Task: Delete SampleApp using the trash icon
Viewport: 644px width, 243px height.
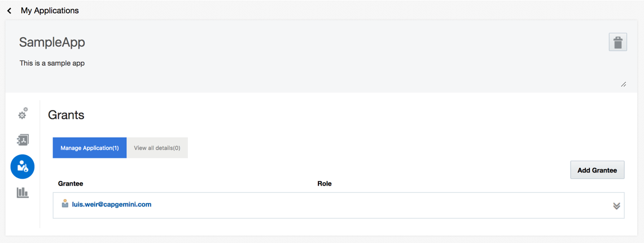Action: click(x=617, y=42)
